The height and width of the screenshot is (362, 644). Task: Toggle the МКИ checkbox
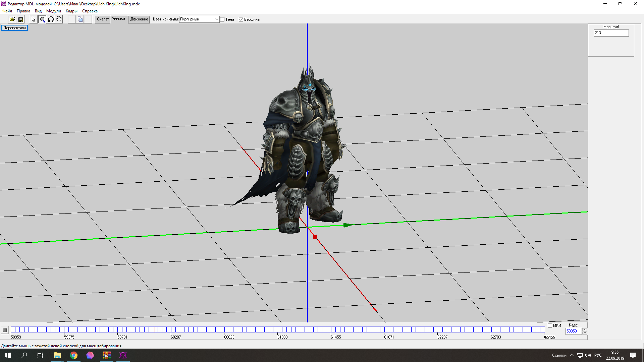[x=550, y=325]
